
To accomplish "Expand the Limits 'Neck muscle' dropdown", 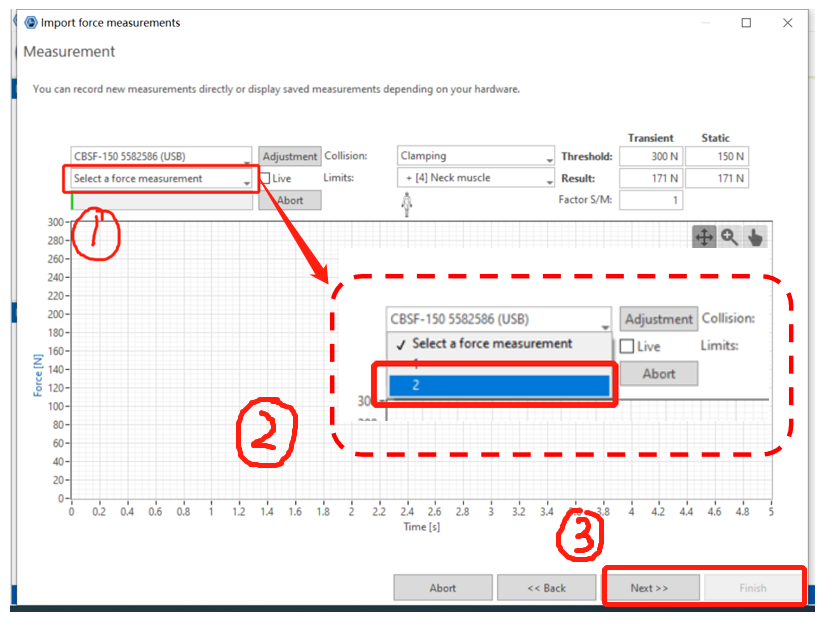I will [475, 179].
